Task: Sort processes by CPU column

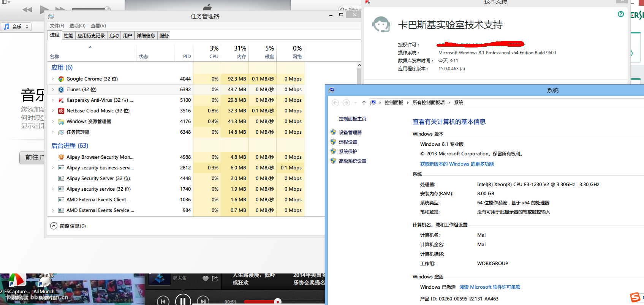Action: pyautogui.click(x=207, y=52)
